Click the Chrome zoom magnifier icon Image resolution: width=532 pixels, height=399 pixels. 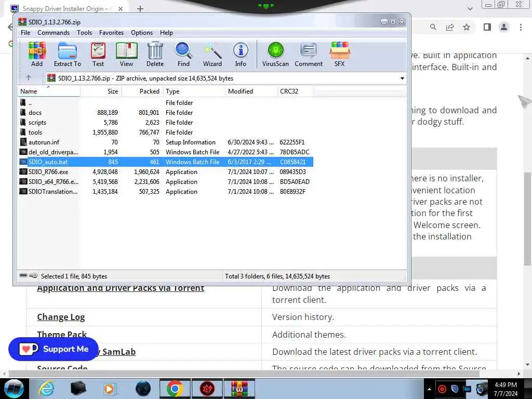pos(433,27)
